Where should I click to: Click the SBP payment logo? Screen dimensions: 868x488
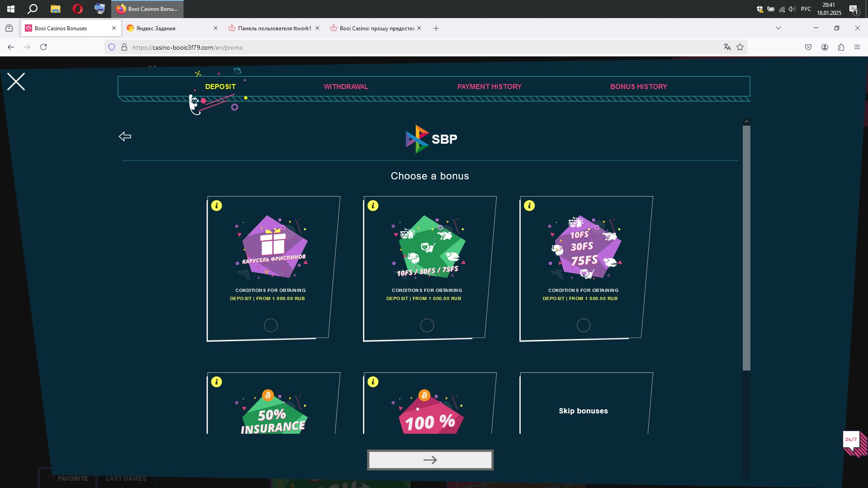tap(431, 139)
